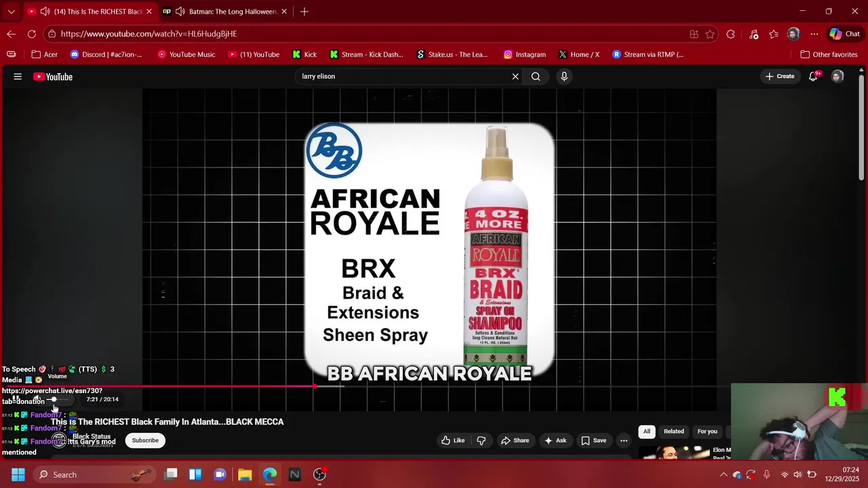Toggle the favorites bar leftmost icon
Viewport: 868px width, 488px height.
(x=12, y=54)
